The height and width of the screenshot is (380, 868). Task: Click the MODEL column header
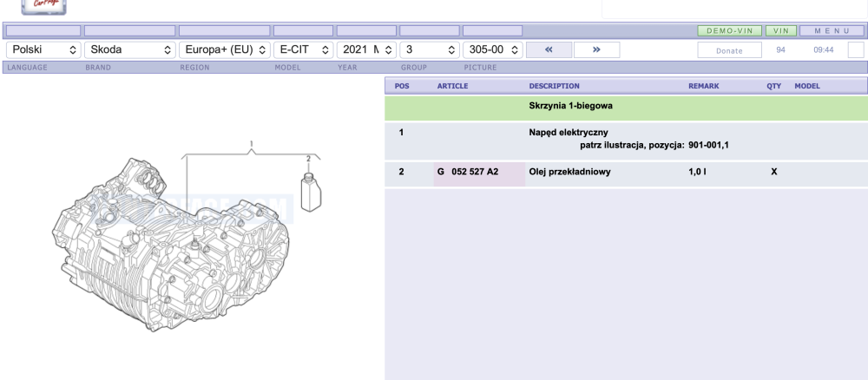click(x=807, y=86)
